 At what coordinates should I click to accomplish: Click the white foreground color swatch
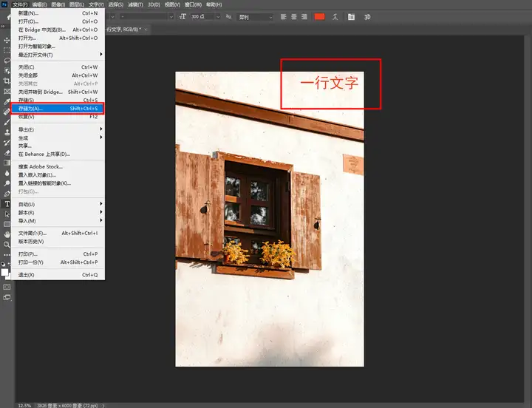tap(4, 272)
